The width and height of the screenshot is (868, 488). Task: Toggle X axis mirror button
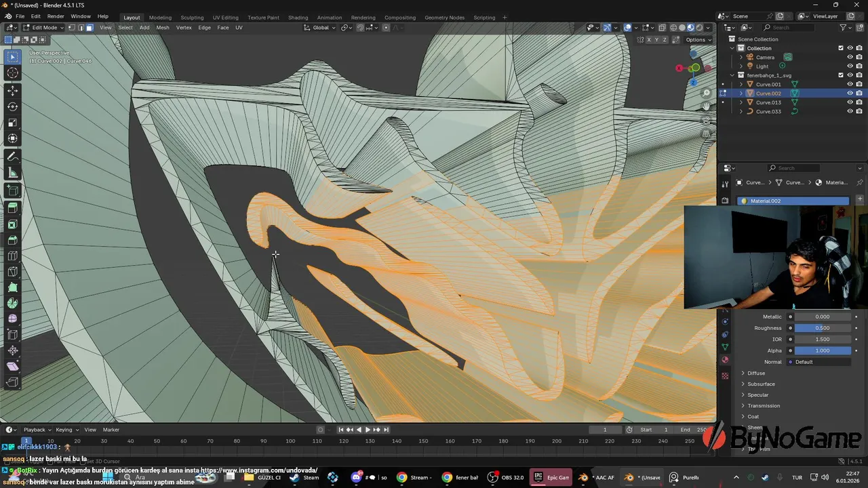[648, 39]
